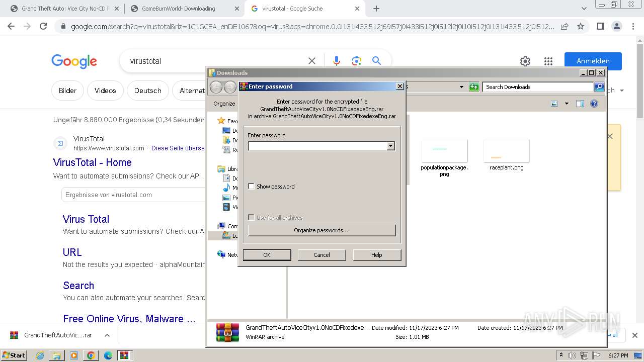Open the Enter password dropdown arrow
Viewport: 644px width, 362px height.
pos(390,146)
